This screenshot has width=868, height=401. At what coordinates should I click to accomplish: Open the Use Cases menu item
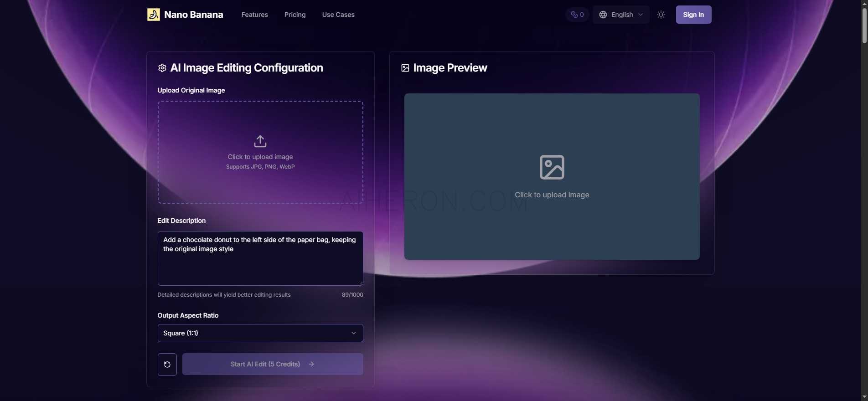point(338,15)
